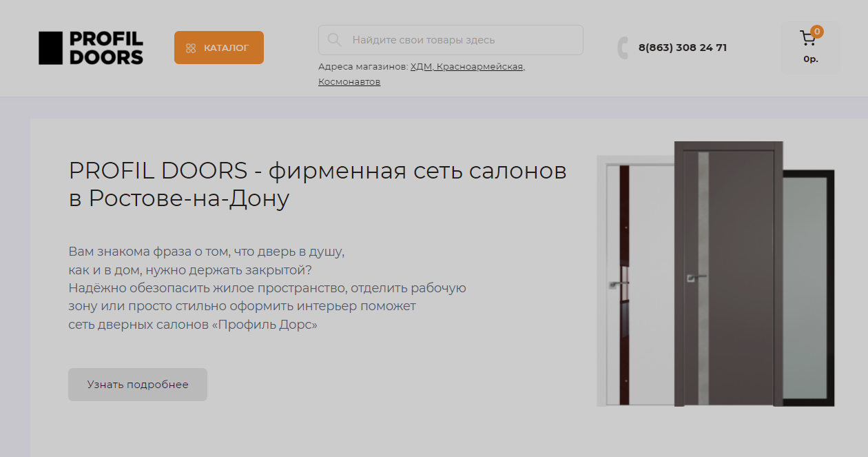Open the PROFIL DOORS logo homepage link

pyautogui.click(x=91, y=48)
